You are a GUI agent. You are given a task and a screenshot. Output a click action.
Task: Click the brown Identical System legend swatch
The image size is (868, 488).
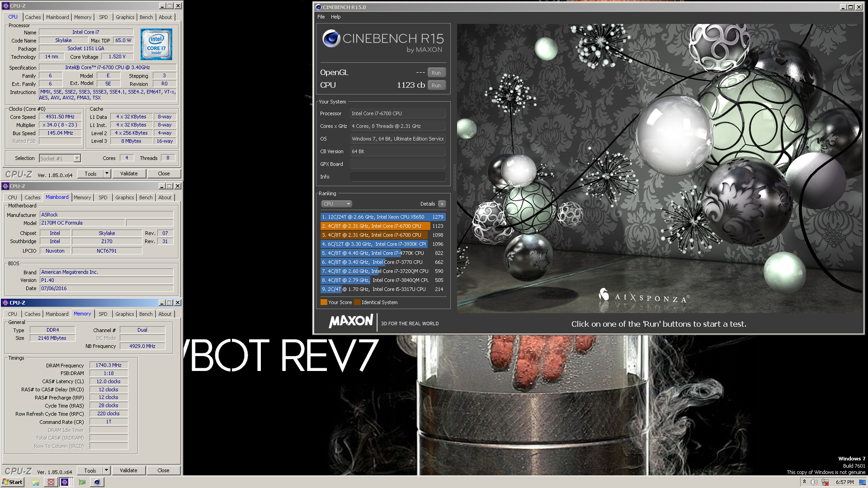pos(357,302)
